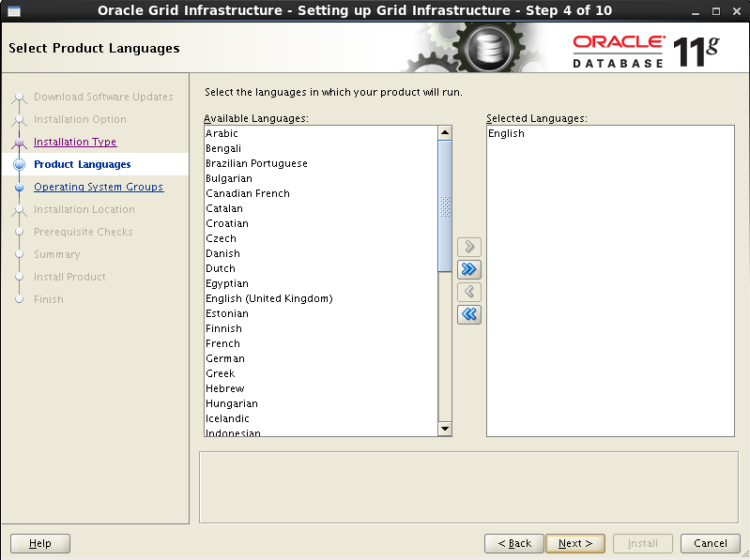The height and width of the screenshot is (560, 750).
Task: Cancel the Grid Infrastructure installation
Action: point(711,543)
